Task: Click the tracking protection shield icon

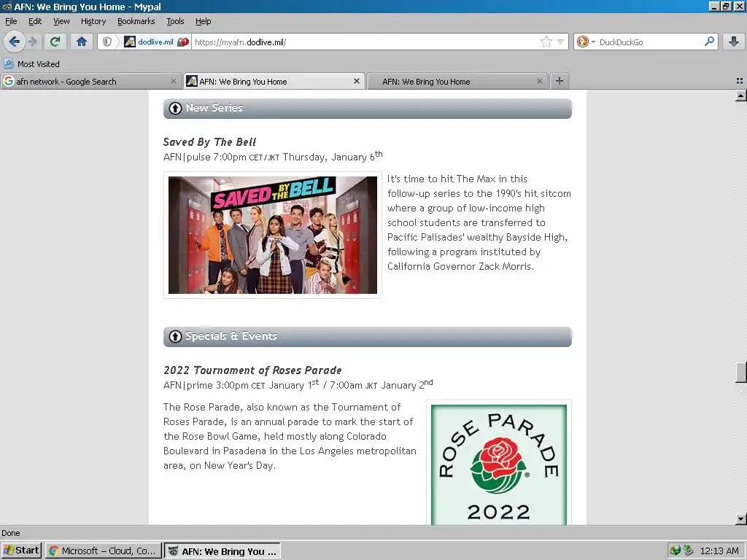Action: tap(107, 42)
